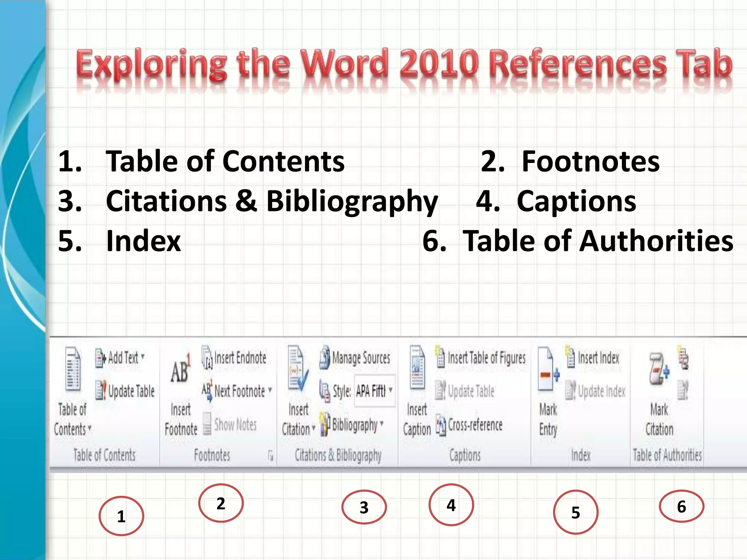747x560 pixels.
Task: Click the Cross-reference label
Action: tap(475, 425)
